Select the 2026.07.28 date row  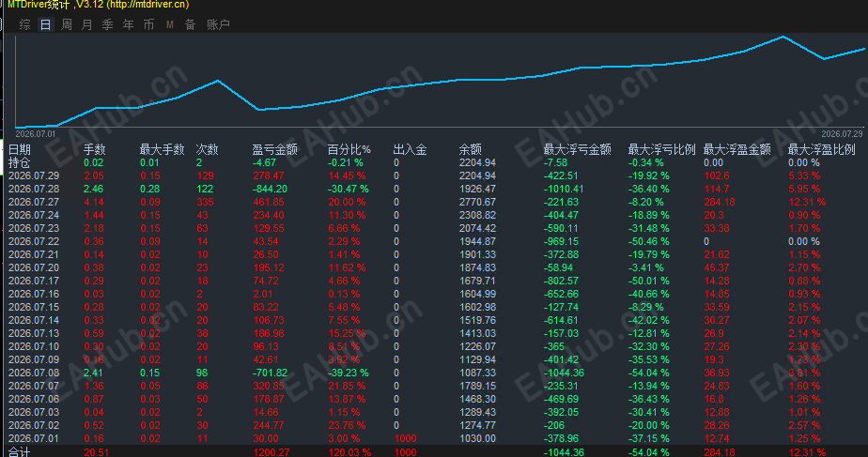click(x=34, y=190)
